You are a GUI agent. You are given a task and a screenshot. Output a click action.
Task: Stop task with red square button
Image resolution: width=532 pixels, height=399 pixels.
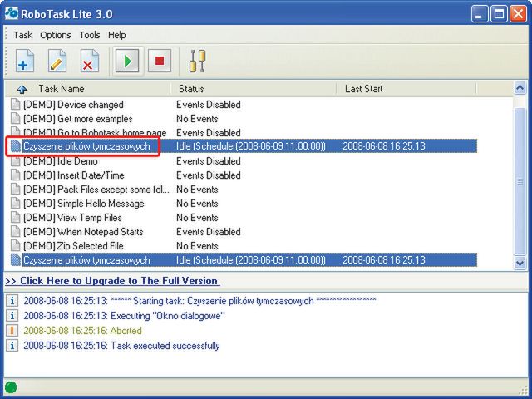point(160,61)
